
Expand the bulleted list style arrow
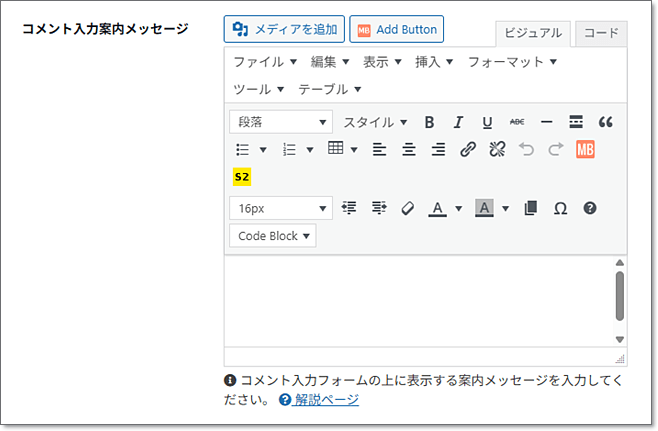pyautogui.click(x=263, y=150)
